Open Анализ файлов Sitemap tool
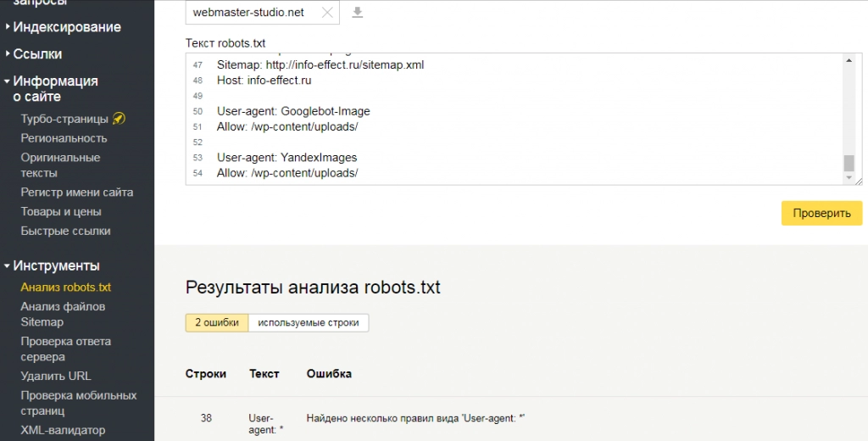This screenshot has width=868, height=441. 63,314
